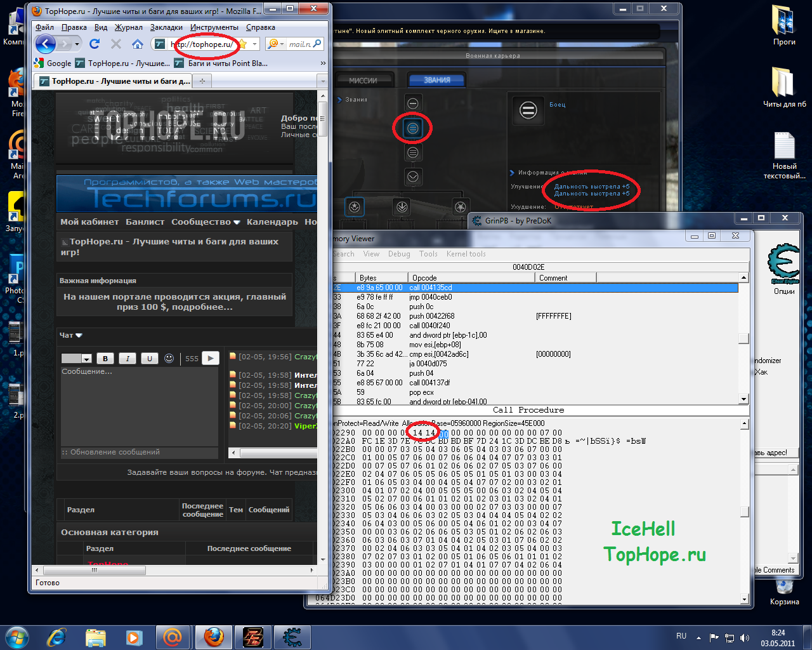The width and height of the screenshot is (812, 650).
Task: Open Новый текстовый document on desktop
Action: pos(784,156)
